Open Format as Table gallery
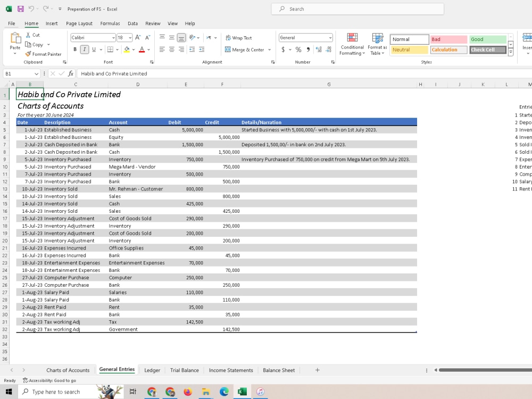Image resolution: width=532 pixels, height=399 pixels. point(377,44)
